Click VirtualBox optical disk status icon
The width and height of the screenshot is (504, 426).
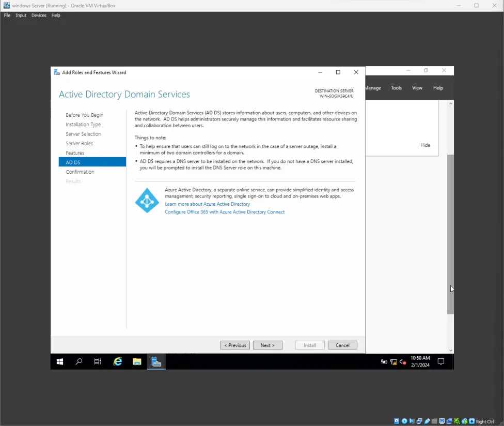point(404,421)
